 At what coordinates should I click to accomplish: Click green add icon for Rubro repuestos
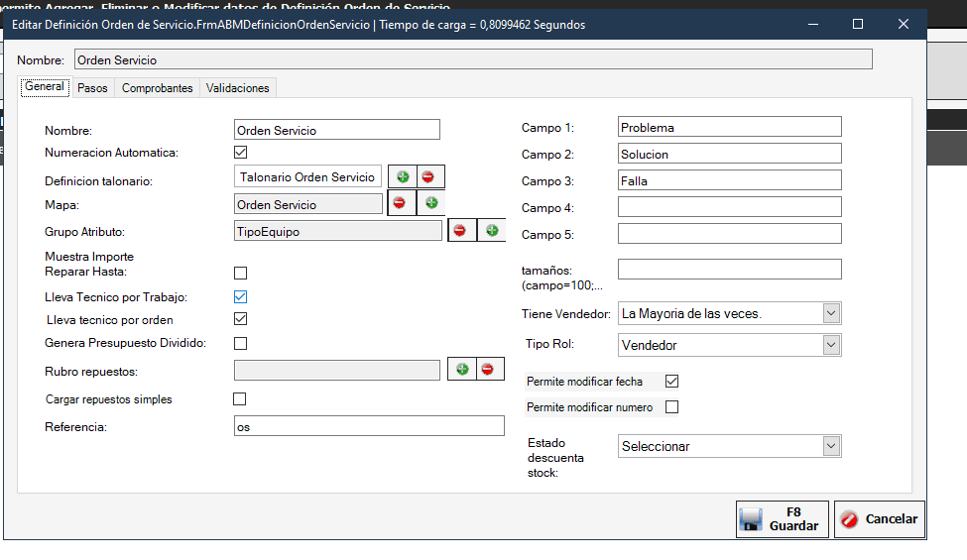462,369
